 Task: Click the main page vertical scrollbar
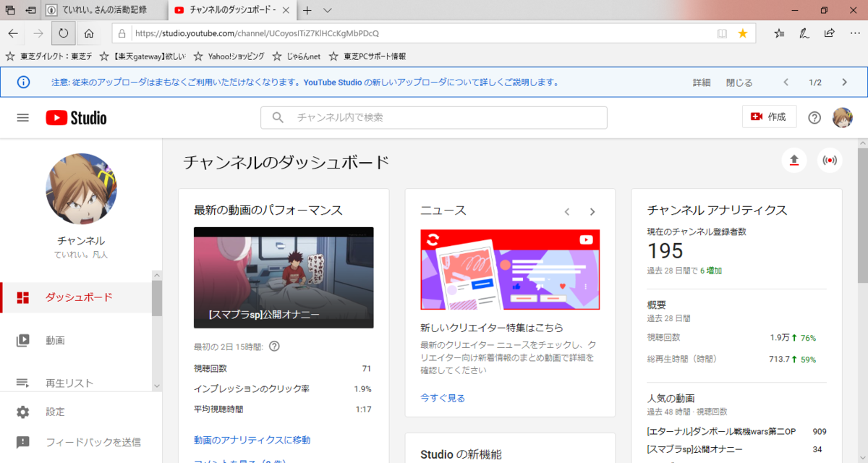coord(863,215)
